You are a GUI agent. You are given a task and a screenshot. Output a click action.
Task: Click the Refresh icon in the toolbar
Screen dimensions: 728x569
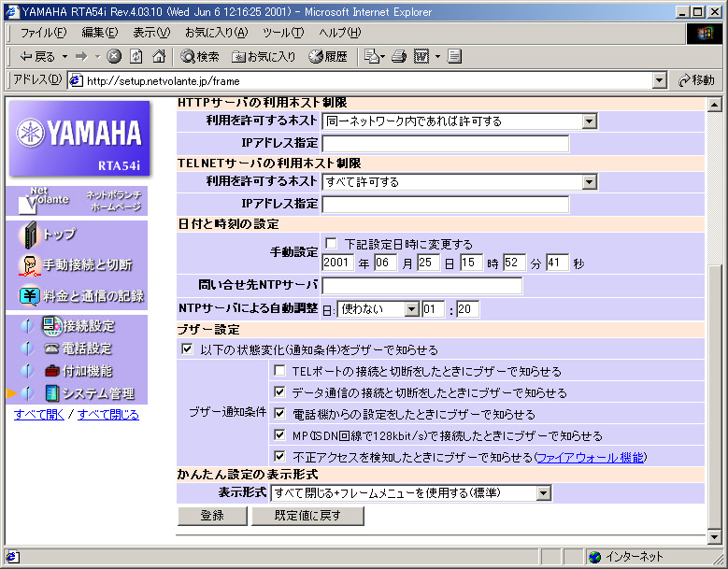[x=136, y=56]
